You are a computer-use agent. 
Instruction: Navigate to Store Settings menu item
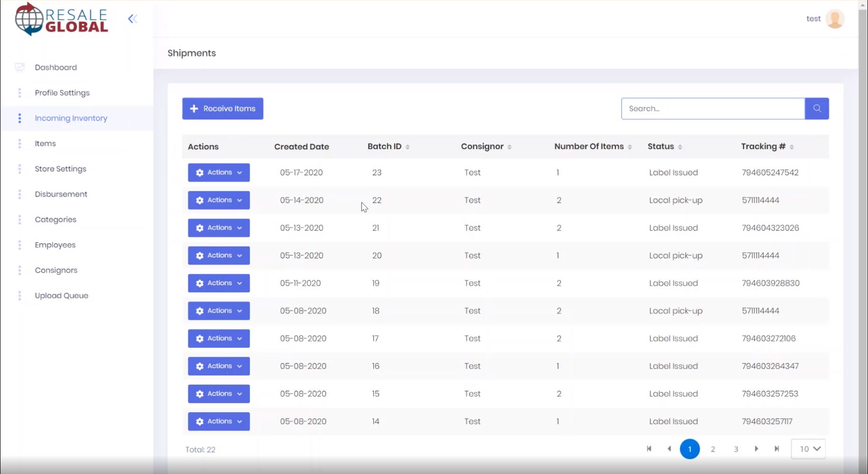[60, 169]
